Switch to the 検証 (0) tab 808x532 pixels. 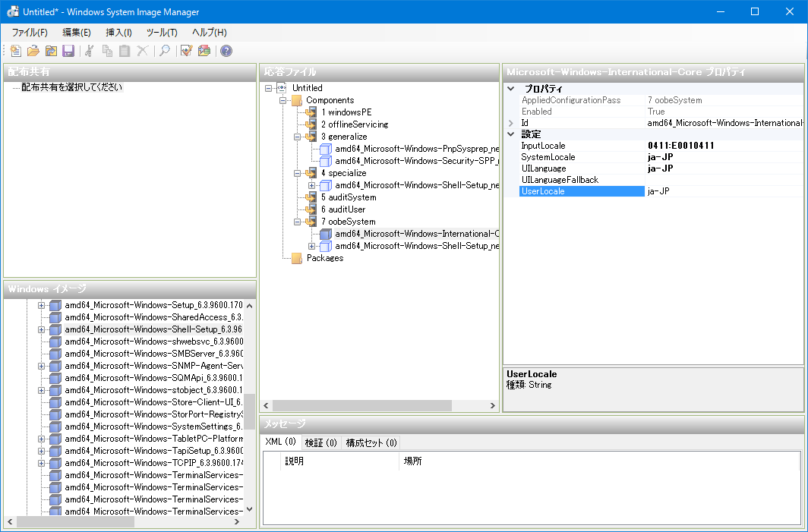coord(320,443)
